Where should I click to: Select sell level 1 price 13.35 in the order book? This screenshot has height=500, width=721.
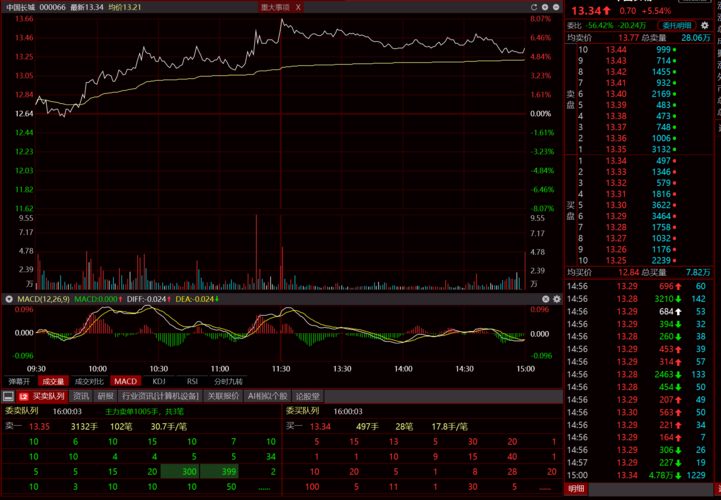[616, 149]
